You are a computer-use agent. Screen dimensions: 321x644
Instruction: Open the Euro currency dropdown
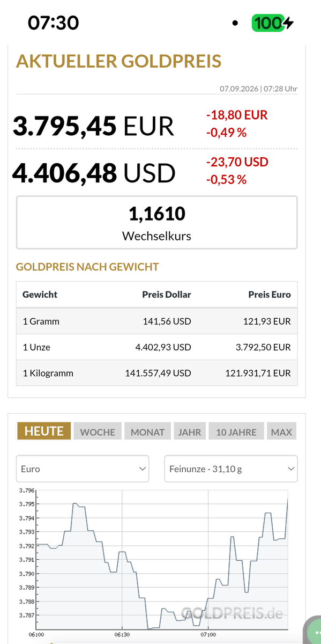[83, 469]
